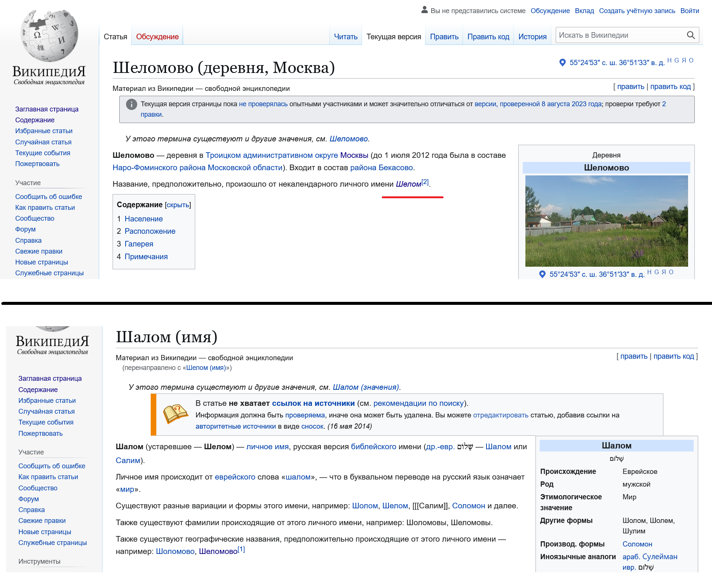Hide the table of contents via «скрыть»

point(178,205)
